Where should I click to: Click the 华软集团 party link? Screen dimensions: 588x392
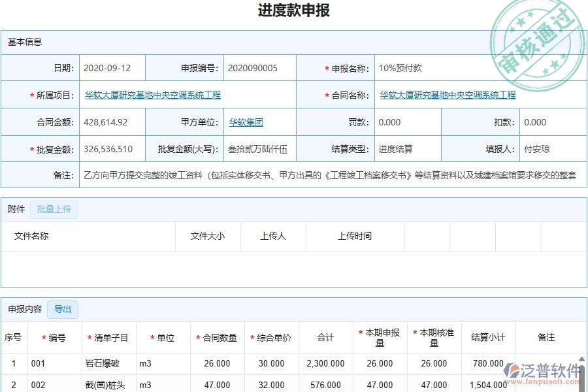(x=246, y=122)
